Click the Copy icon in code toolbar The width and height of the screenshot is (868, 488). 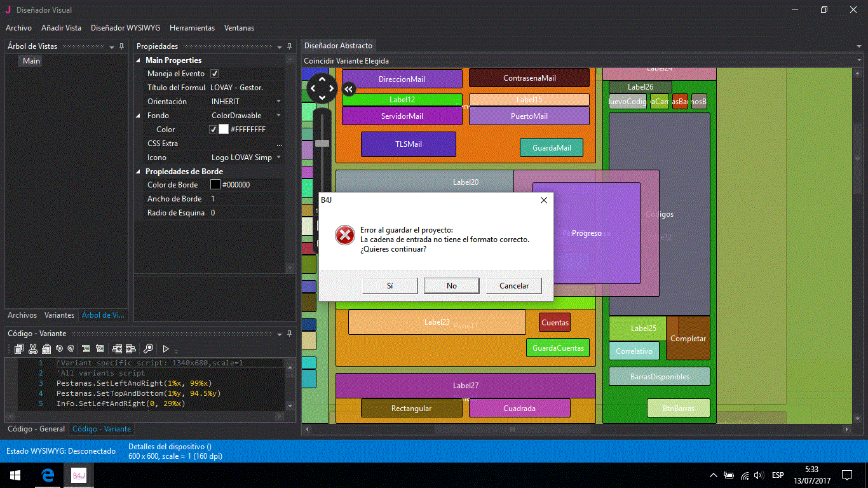coord(19,348)
